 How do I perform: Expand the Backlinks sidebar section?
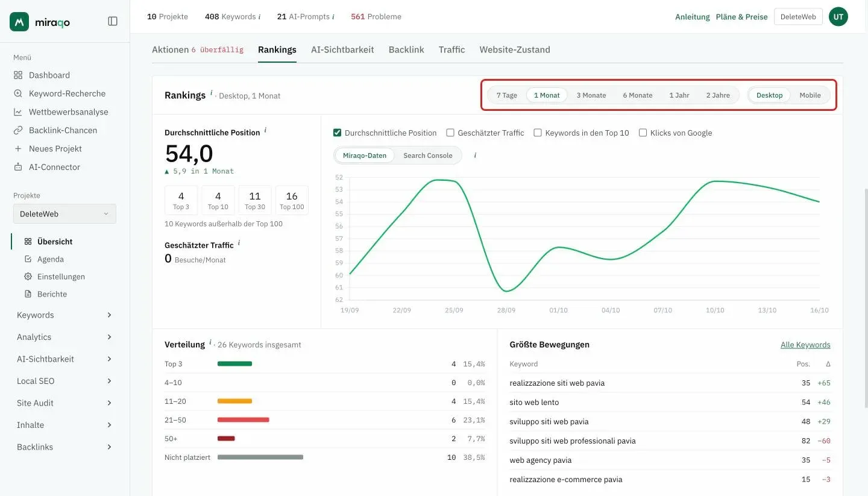pyautogui.click(x=64, y=447)
